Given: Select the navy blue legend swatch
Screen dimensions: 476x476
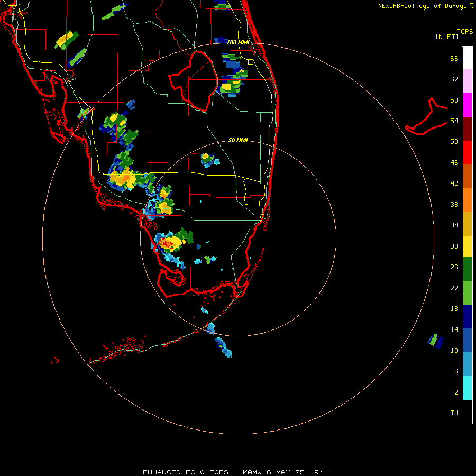Looking at the screenshot, I should 467,317.
